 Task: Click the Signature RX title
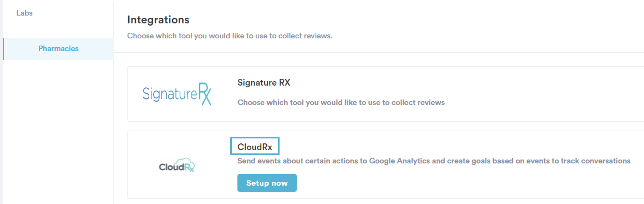(263, 82)
